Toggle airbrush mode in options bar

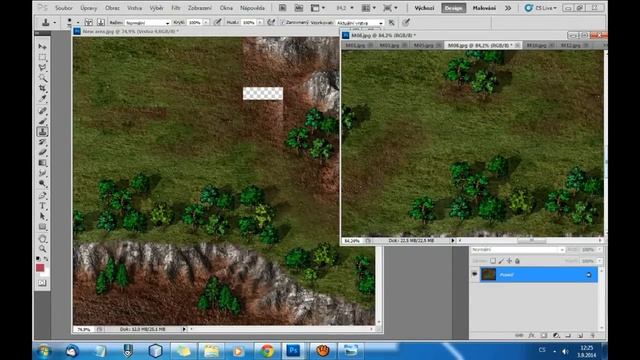tap(271, 22)
